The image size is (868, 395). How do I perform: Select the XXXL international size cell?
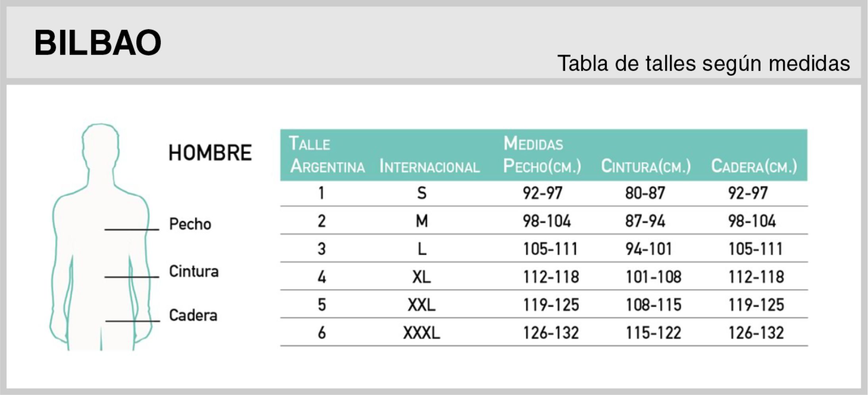pos(421,333)
